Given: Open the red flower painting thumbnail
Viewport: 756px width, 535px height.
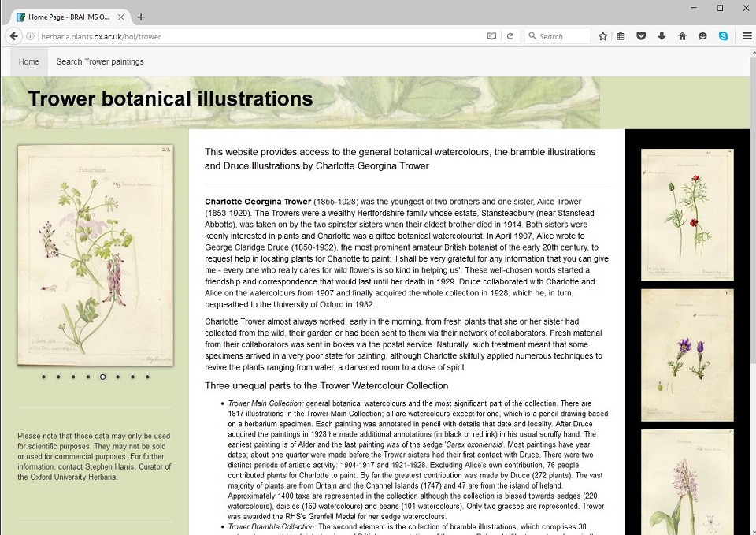Looking at the screenshot, I should (687, 214).
